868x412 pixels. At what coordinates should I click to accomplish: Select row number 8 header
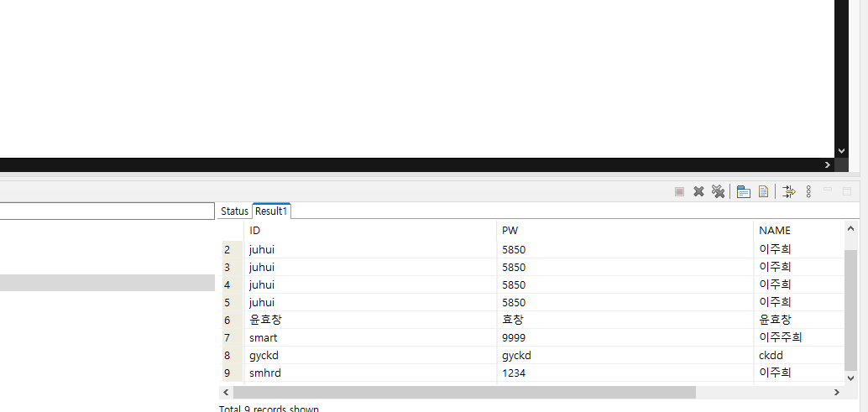[x=232, y=356]
